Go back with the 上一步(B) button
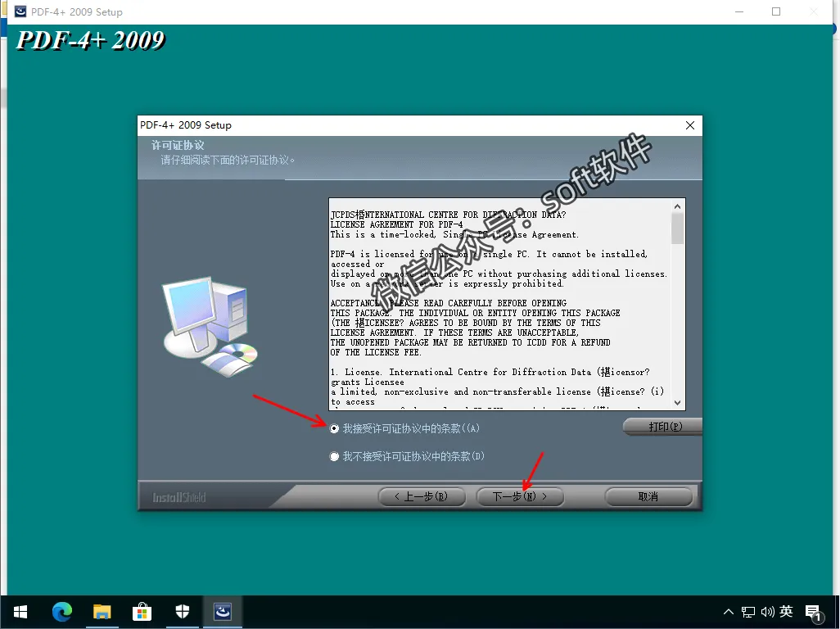 point(421,496)
